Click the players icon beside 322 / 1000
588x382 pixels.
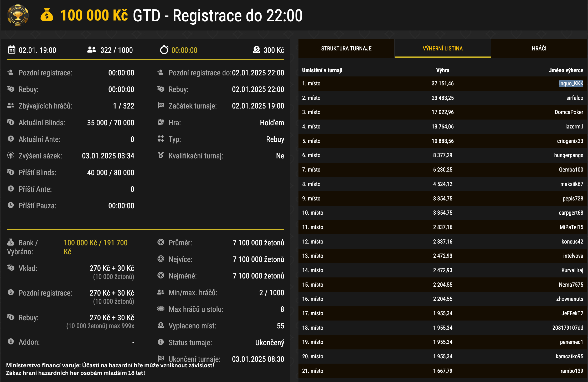coord(91,50)
